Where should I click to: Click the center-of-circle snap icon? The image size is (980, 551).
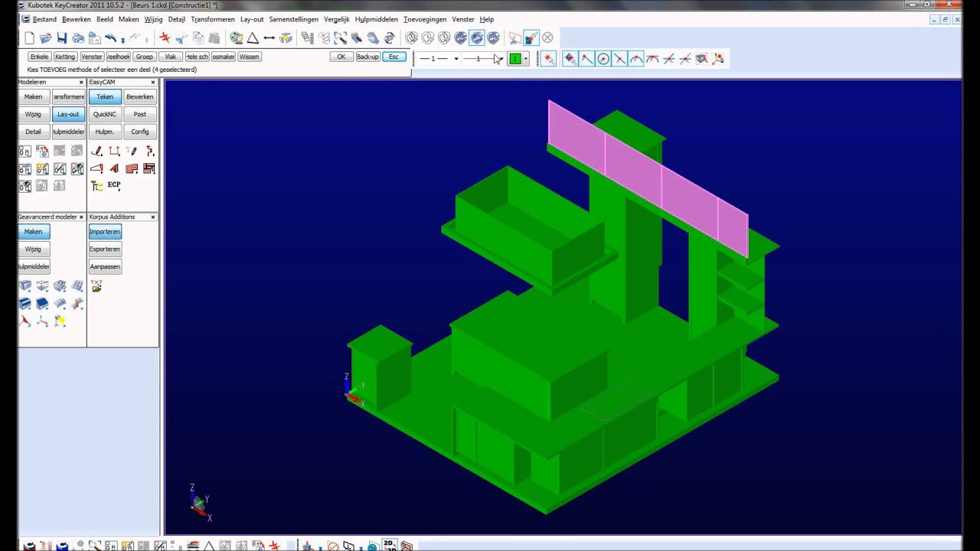[x=603, y=59]
